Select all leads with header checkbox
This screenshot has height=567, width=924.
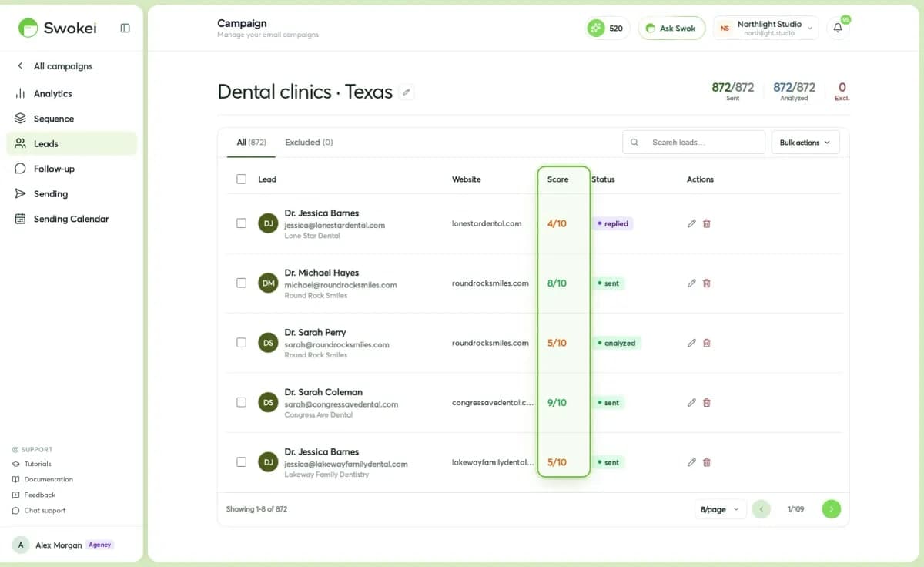click(241, 179)
